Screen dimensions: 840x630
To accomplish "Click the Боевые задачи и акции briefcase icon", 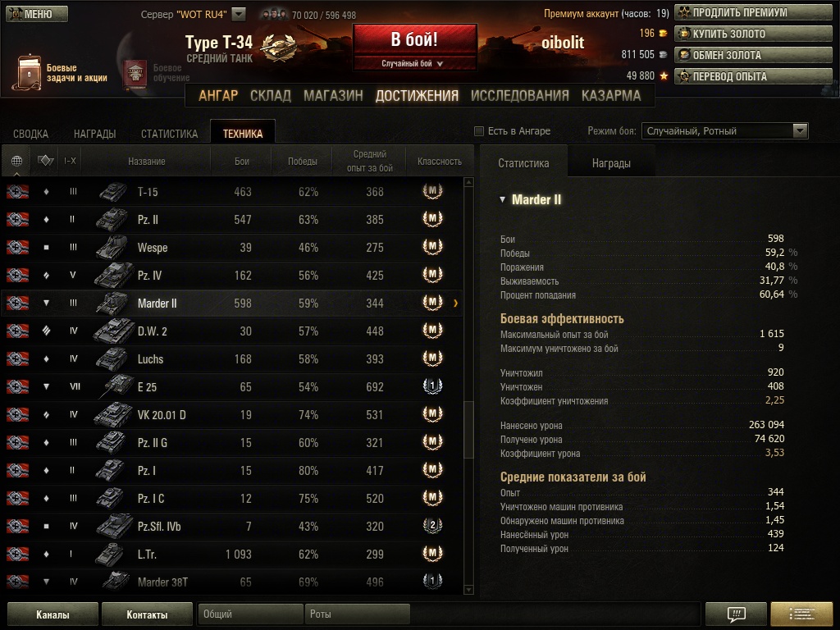I will [27, 72].
